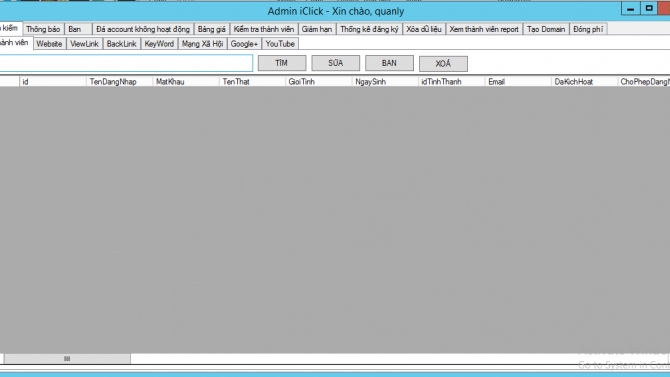Open the Thống kê đăng ký tab
670x377 pixels.
pos(369,29)
